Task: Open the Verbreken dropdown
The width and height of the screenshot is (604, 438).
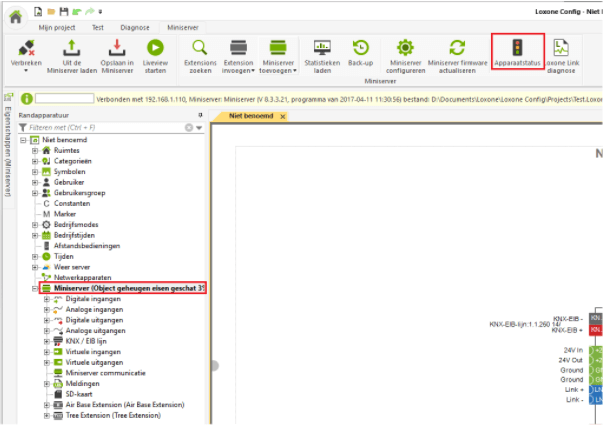Action: [26, 73]
